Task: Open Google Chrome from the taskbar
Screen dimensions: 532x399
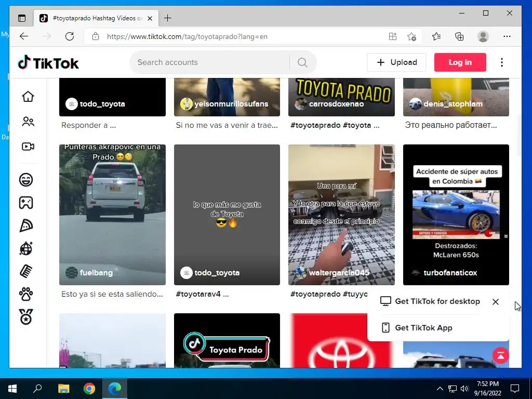Action: click(x=89, y=389)
